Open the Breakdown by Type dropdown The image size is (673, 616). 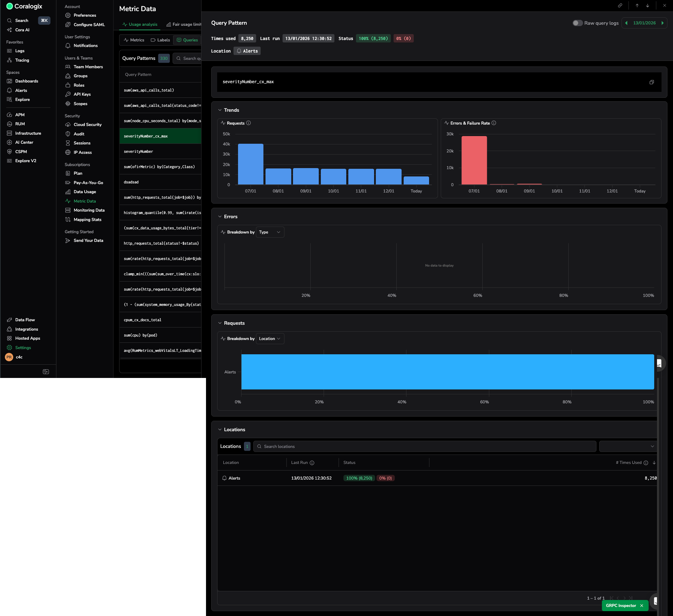[x=270, y=232]
